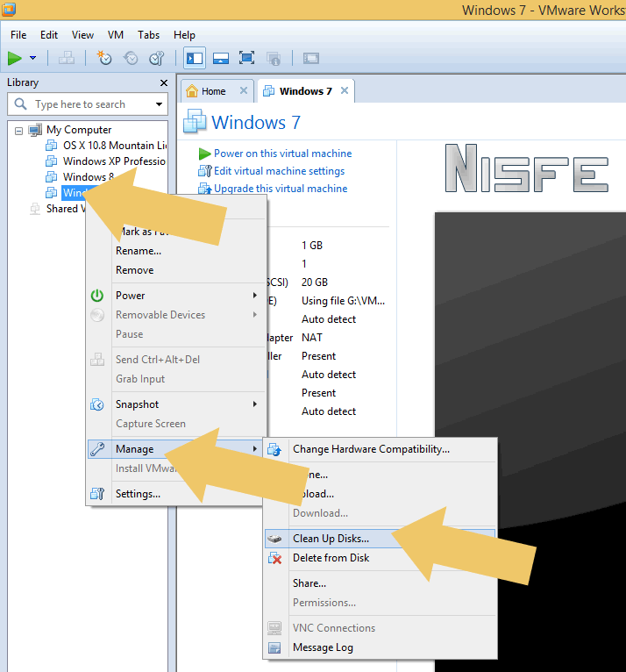Click the Take Snapshot toolbar icon

click(x=104, y=58)
